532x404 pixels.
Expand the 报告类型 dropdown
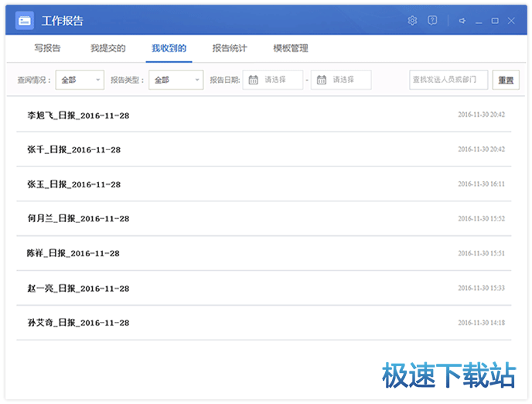(176, 80)
